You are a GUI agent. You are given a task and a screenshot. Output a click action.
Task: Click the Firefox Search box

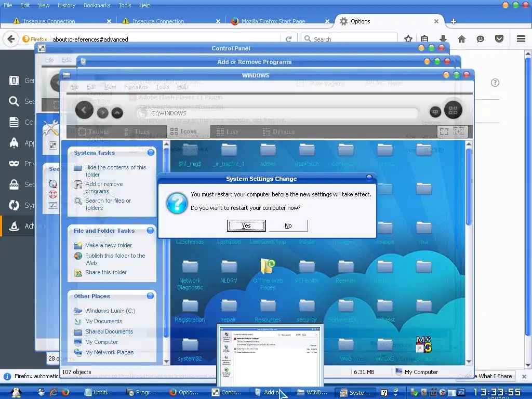[349, 39]
